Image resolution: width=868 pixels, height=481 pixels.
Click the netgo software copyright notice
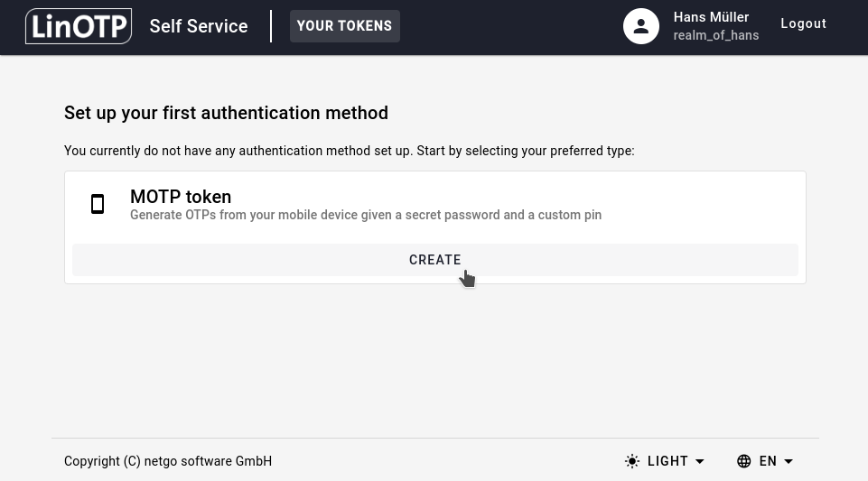pyautogui.click(x=168, y=461)
